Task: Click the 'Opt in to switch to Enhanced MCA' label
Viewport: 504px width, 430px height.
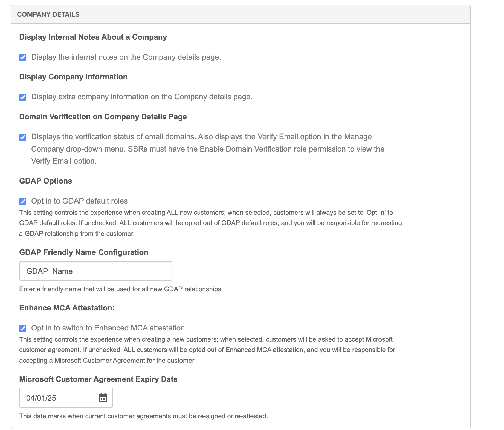Action: click(108, 328)
